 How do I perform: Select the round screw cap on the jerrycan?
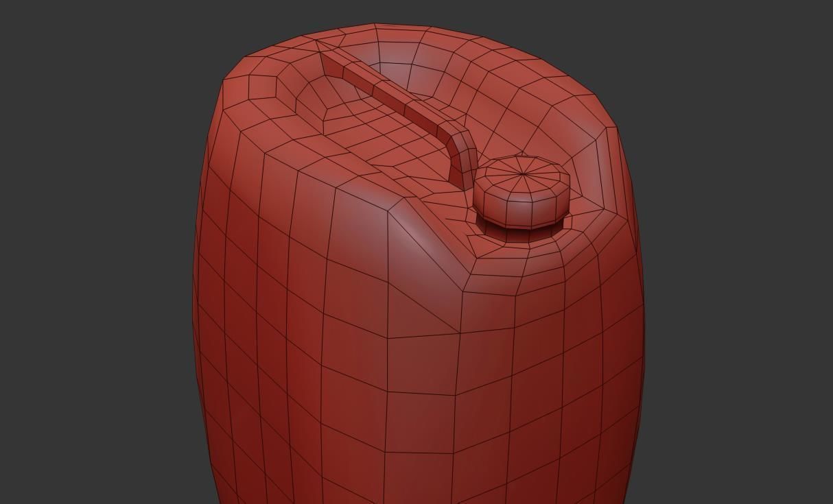click(521, 192)
